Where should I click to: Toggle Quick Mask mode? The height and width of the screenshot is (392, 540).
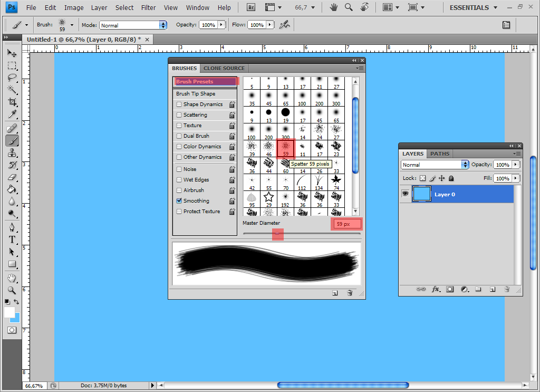tap(12, 330)
